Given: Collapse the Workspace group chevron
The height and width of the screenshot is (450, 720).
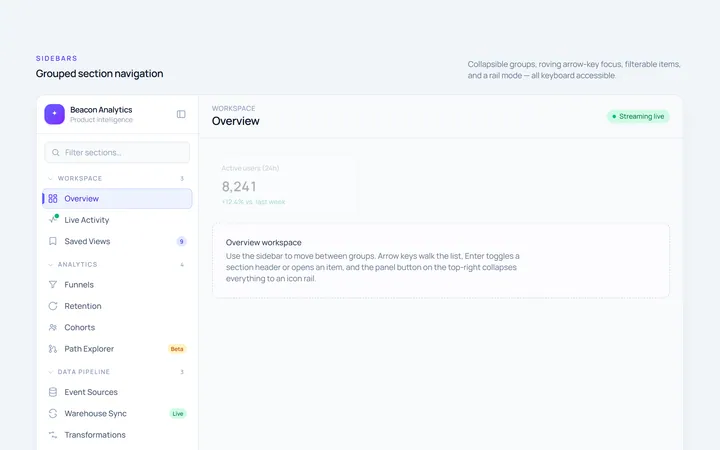Looking at the screenshot, I should pos(51,179).
